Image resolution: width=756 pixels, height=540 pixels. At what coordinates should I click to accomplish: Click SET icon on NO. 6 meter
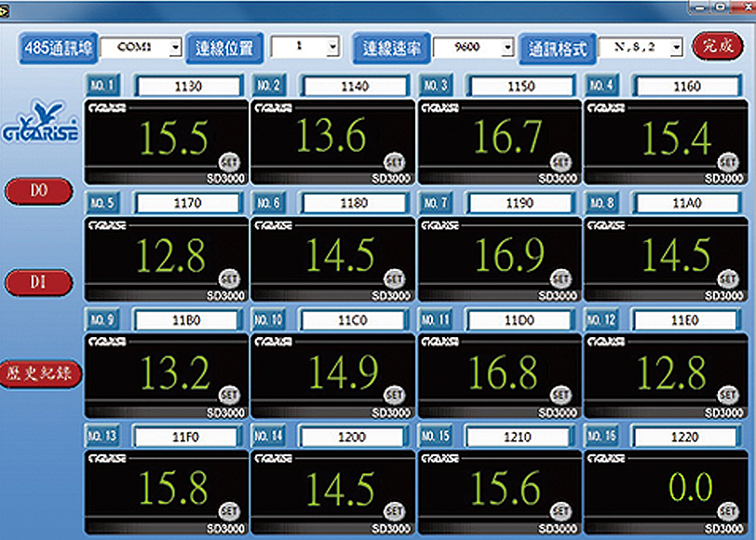click(394, 279)
